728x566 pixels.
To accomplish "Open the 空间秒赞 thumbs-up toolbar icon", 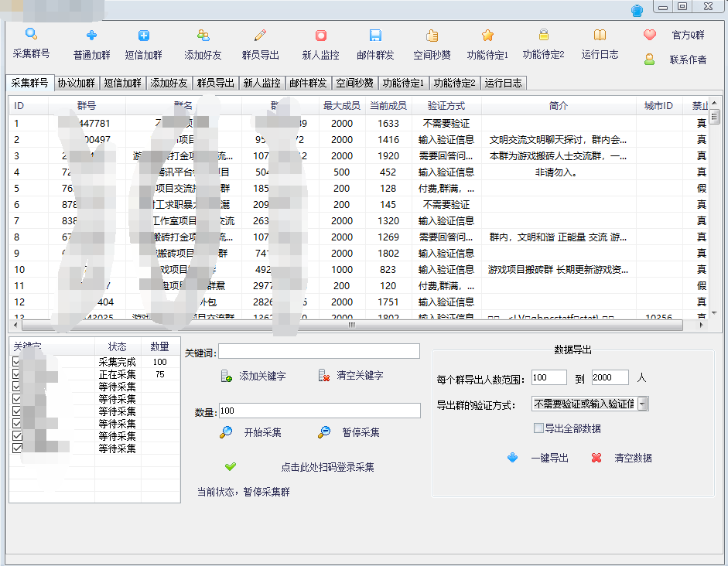I will pos(432,36).
